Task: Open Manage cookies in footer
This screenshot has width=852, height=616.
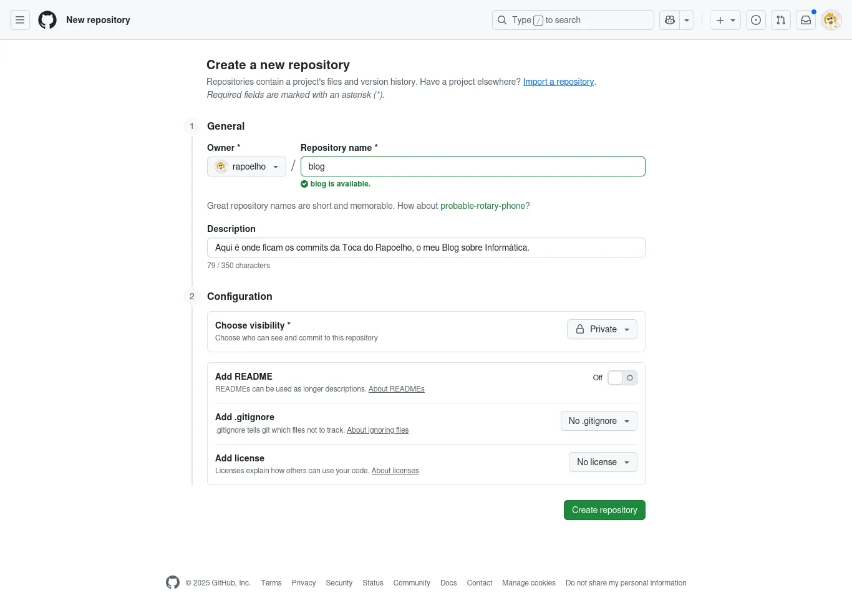Action: coord(529,583)
